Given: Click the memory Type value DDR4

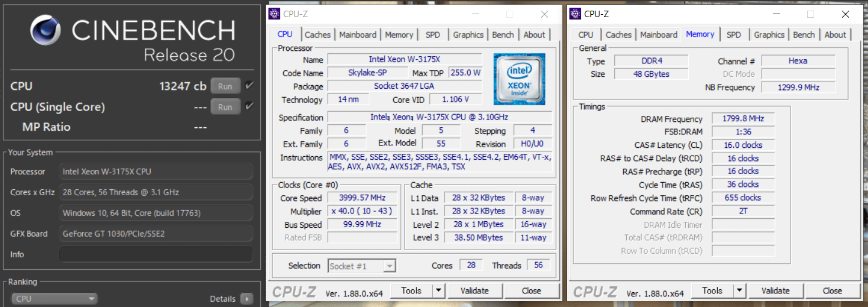Looking at the screenshot, I should tap(651, 61).
